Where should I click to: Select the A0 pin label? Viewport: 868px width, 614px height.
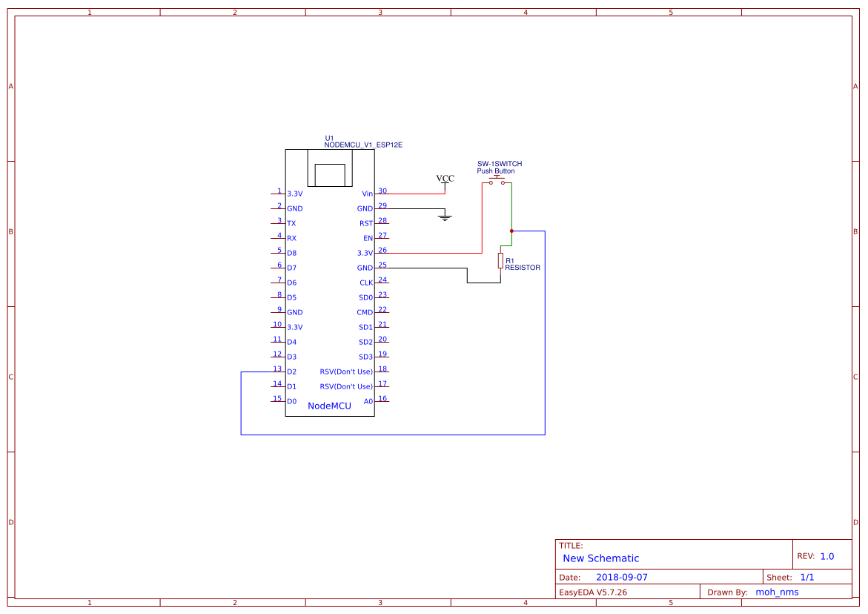pyautogui.click(x=368, y=402)
